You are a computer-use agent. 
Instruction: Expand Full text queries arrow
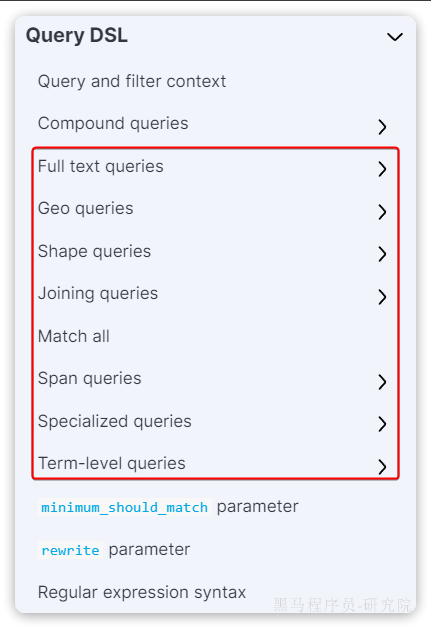tap(382, 169)
